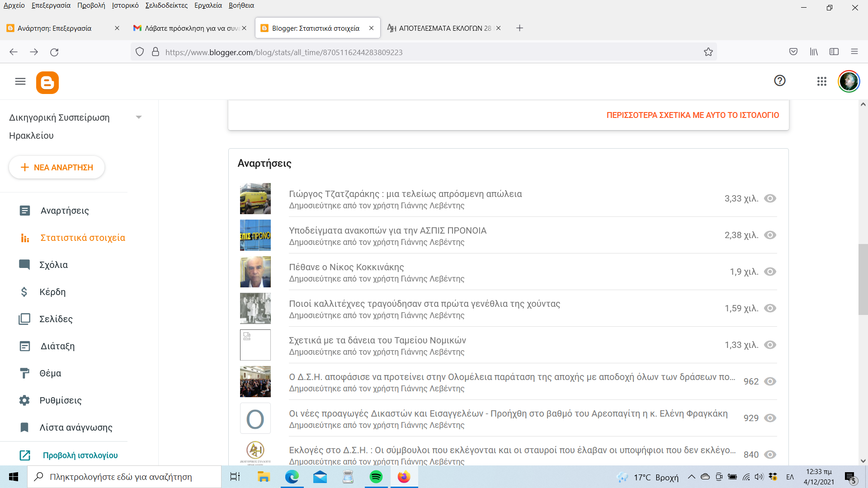Open the Σελιδοδείκτες menu
Screen dimensions: 868x488
(166, 5)
